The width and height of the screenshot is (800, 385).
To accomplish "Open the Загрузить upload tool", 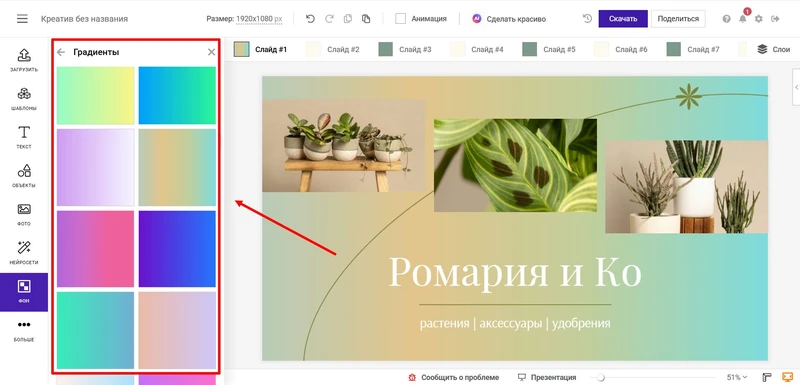I will pos(24,60).
